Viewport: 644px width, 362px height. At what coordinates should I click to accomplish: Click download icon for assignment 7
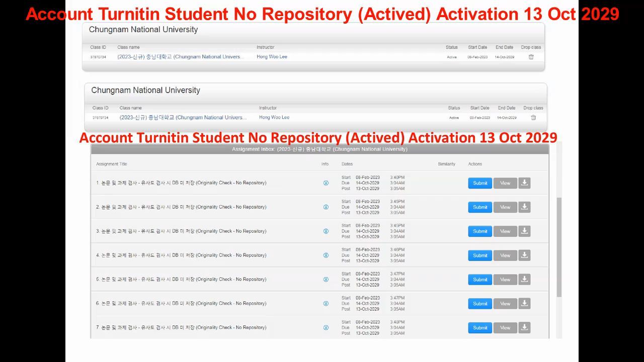(x=524, y=328)
